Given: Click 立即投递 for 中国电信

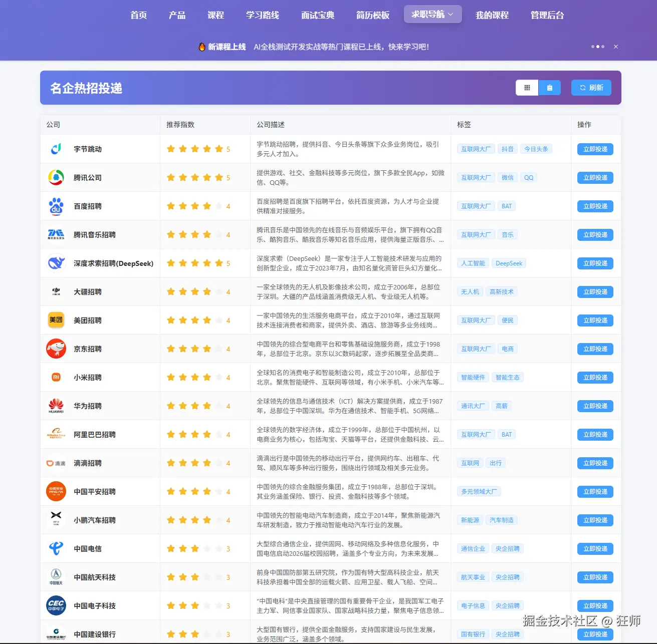Looking at the screenshot, I should [x=595, y=549].
